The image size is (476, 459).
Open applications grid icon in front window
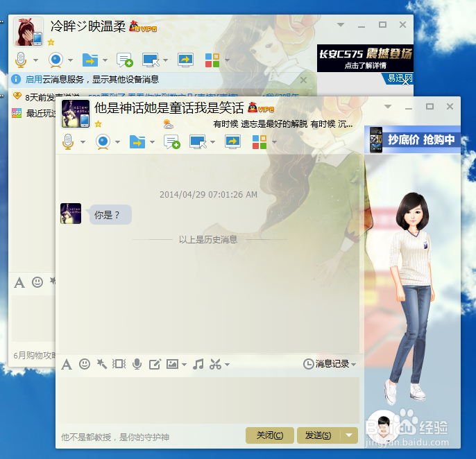pos(260,142)
